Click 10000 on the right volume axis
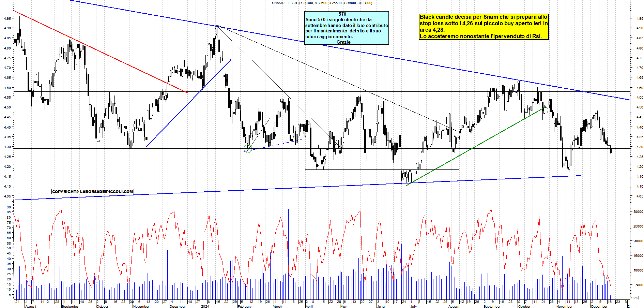Viewport: 644px width, 308px height. [638, 270]
